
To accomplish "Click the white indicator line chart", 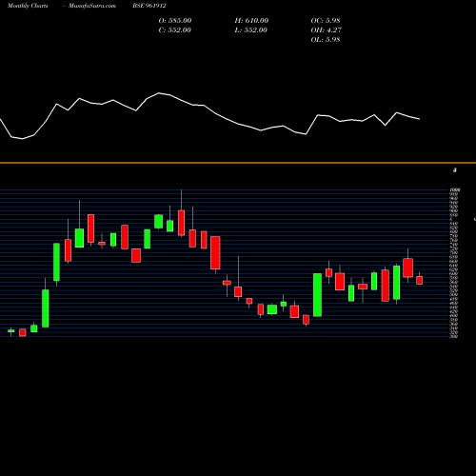I will click(209, 116).
